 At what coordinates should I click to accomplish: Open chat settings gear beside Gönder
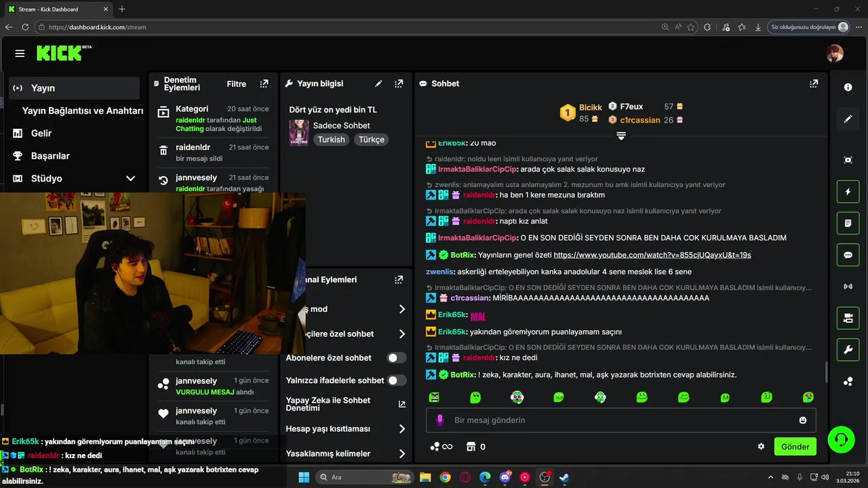[x=761, y=447]
